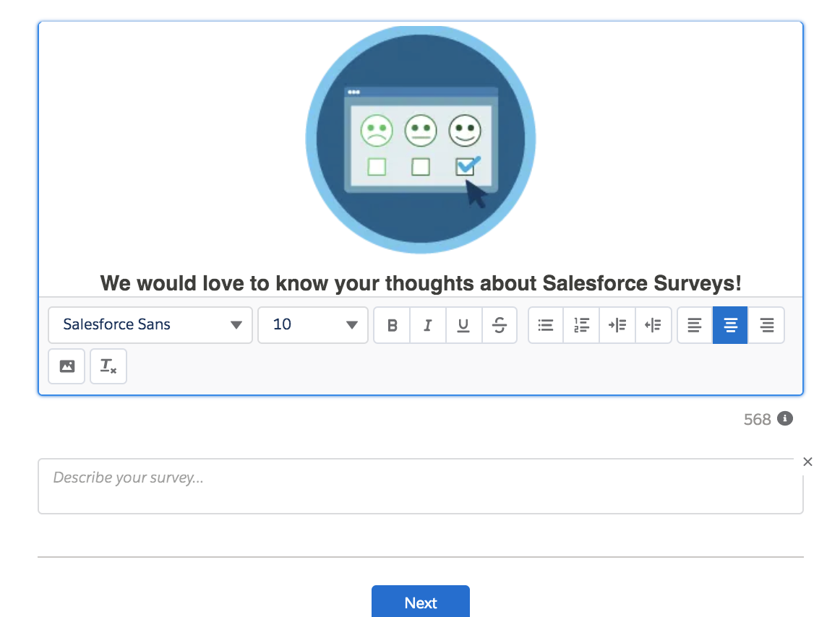840x617 pixels.
Task: Clear formatting from the text
Action: tap(108, 366)
